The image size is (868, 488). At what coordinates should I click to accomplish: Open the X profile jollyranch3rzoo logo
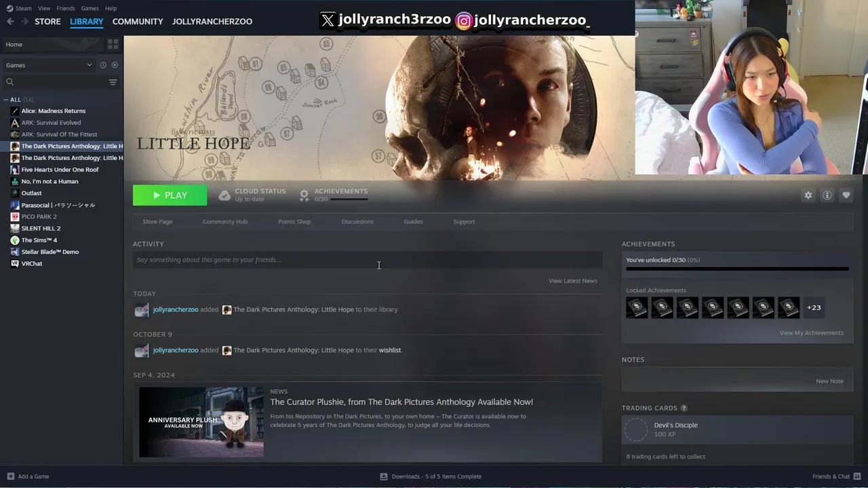(328, 20)
